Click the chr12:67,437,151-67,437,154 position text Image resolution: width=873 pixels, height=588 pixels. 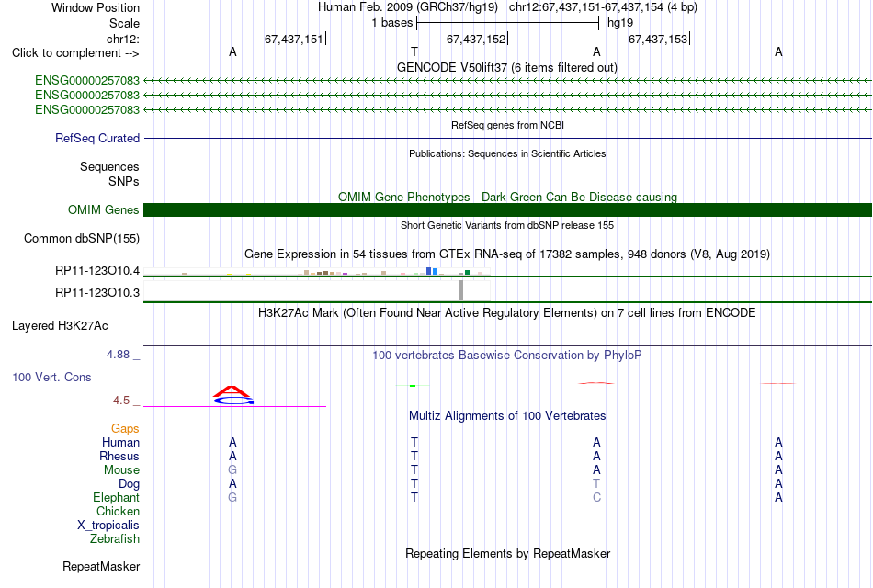603,7
